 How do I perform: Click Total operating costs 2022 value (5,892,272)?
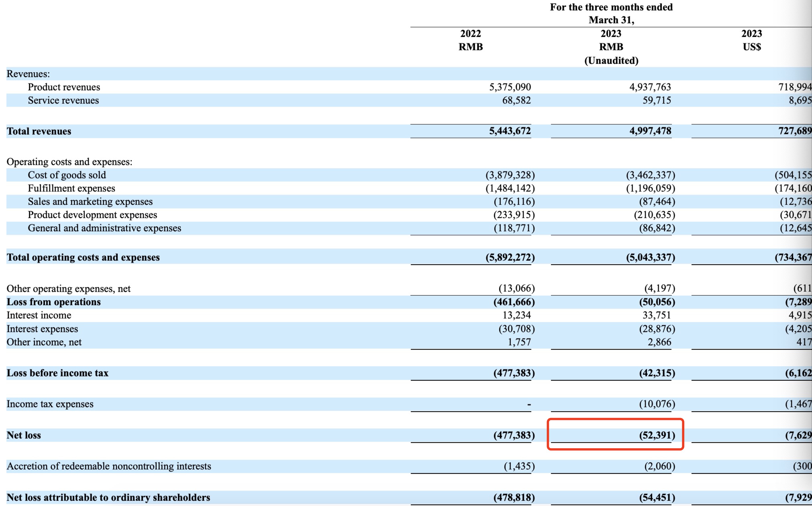click(510, 257)
